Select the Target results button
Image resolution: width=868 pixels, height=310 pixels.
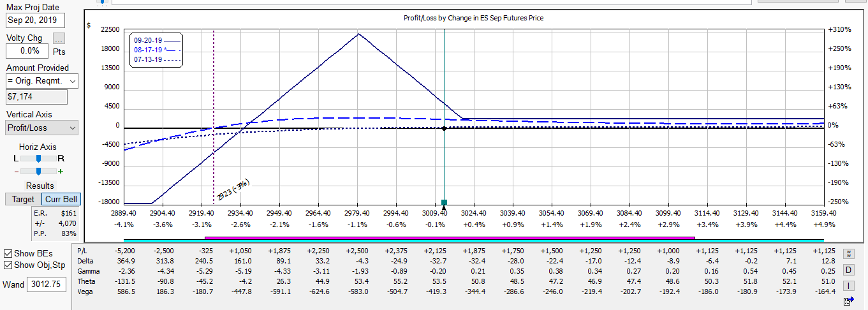[23, 199]
